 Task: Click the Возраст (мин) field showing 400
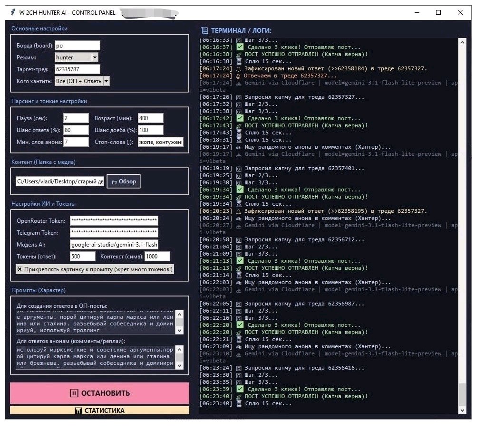coord(150,118)
